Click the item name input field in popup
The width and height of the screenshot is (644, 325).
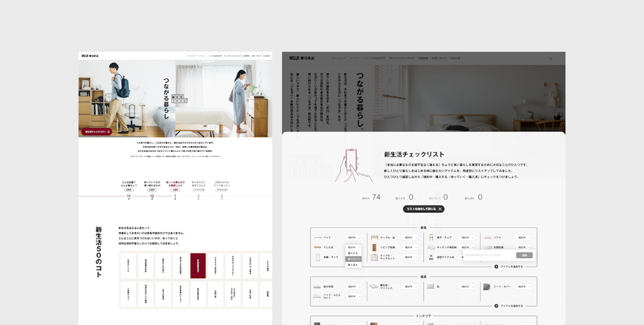[489, 255]
